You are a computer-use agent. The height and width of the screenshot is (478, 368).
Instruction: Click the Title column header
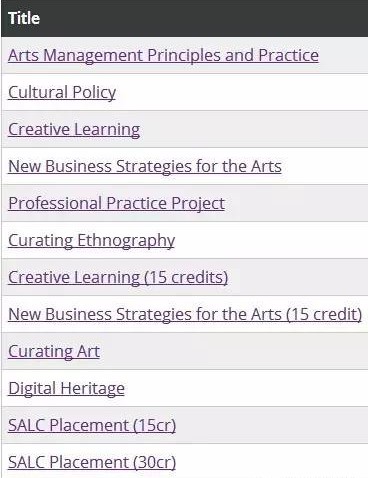pos(24,18)
